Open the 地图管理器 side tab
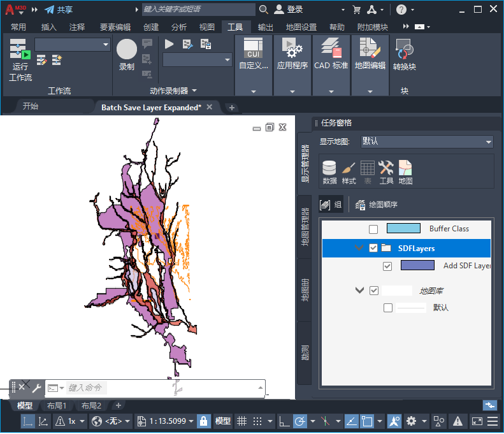This screenshot has height=434, width=504. click(x=305, y=227)
